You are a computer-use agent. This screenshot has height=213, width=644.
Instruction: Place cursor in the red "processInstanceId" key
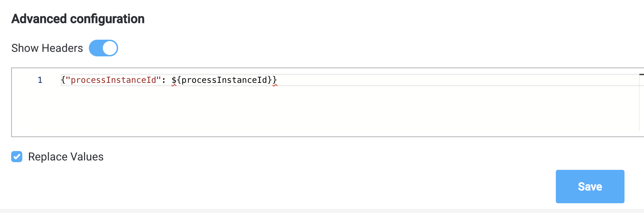tap(113, 80)
